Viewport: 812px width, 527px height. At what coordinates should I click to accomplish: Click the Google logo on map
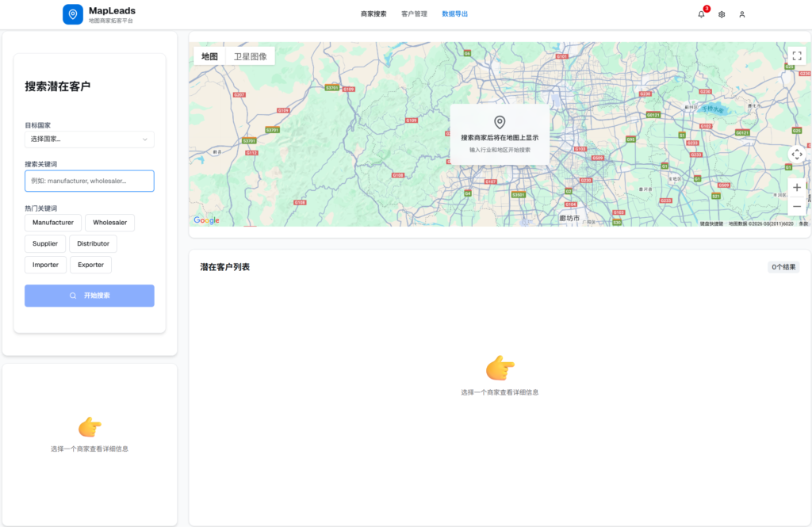coord(207,220)
